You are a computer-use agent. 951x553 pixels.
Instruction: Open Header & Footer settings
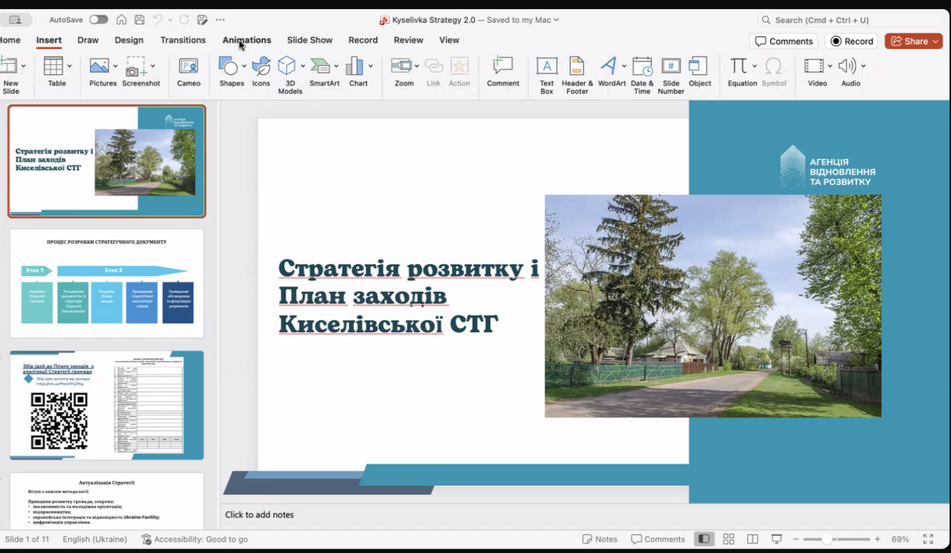pos(577,75)
